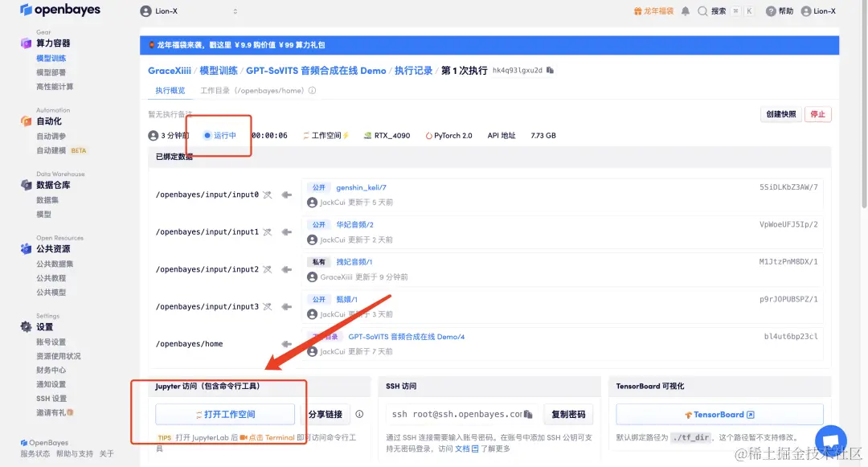The width and height of the screenshot is (868, 467).
Task: Click the 创建快照 button
Action: click(780, 114)
